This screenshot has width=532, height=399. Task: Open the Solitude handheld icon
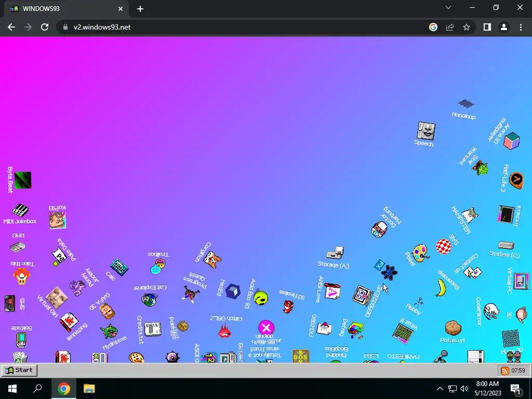(21, 340)
